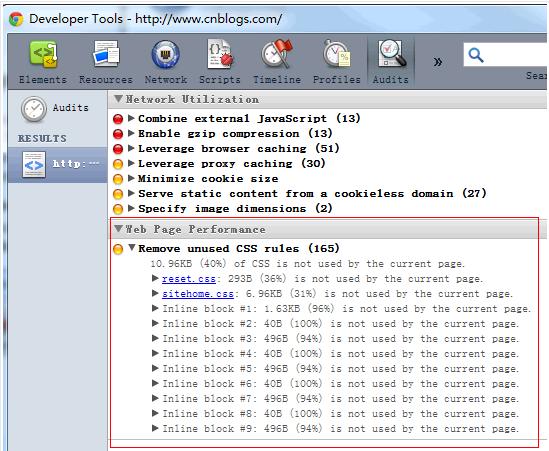
Task: Select the Audits panel icon
Action: [391, 54]
